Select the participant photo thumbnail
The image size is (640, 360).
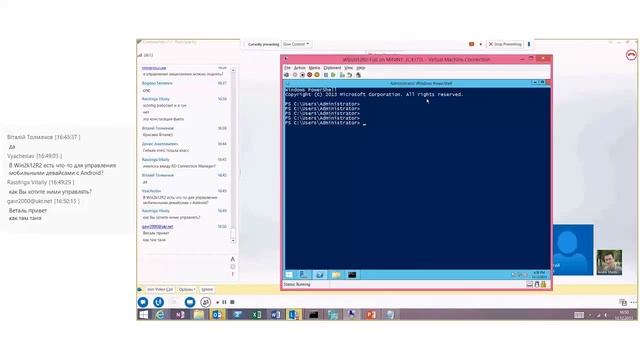pyautogui.click(x=609, y=262)
